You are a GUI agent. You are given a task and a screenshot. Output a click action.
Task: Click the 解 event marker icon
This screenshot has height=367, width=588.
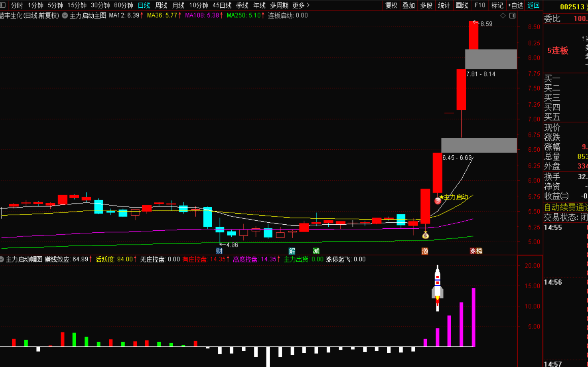(292, 251)
